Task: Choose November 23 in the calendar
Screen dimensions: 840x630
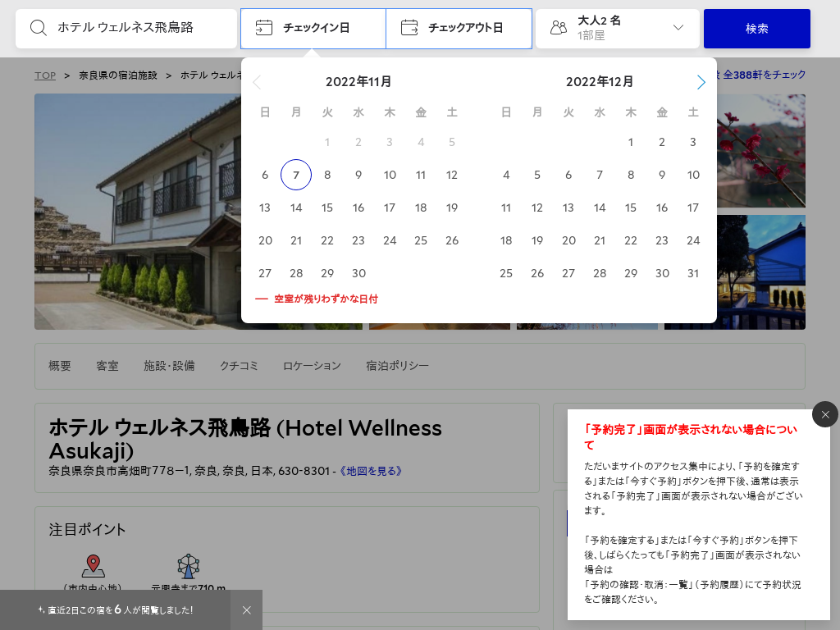Action: click(x=358, y=240)
